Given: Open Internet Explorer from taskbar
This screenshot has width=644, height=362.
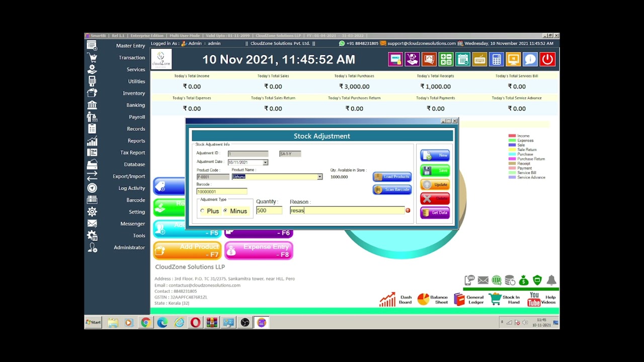Looking at the screenshot, I should pos(179,323).
